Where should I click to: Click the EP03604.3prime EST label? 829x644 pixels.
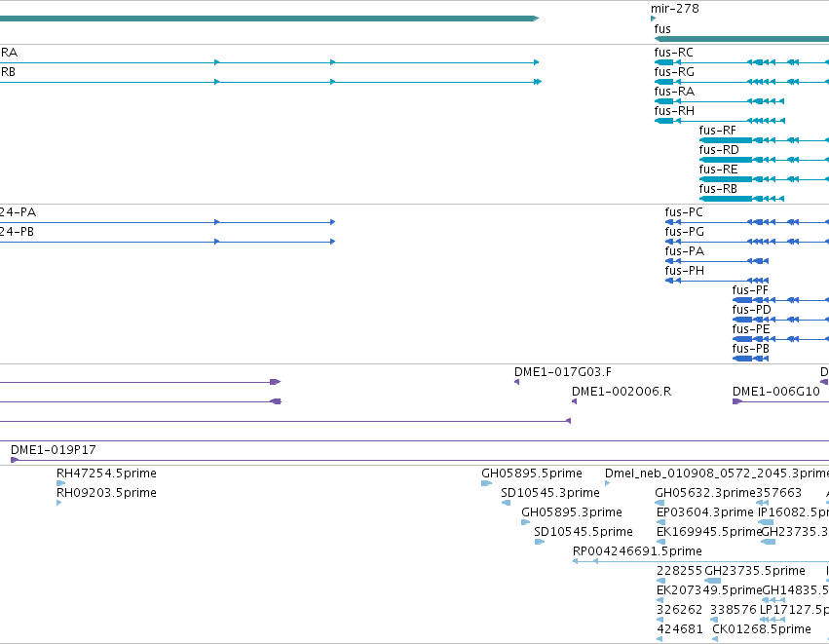tap(704, 512)
